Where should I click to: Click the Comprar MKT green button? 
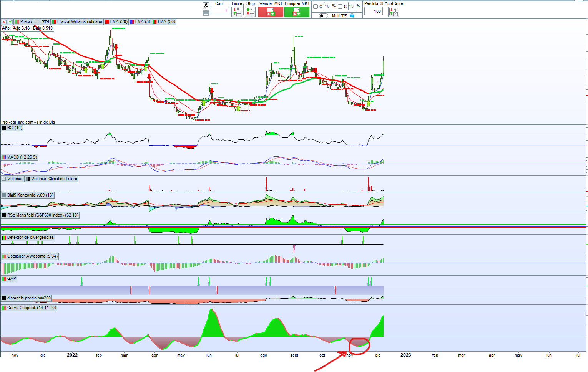pos(297,12)
